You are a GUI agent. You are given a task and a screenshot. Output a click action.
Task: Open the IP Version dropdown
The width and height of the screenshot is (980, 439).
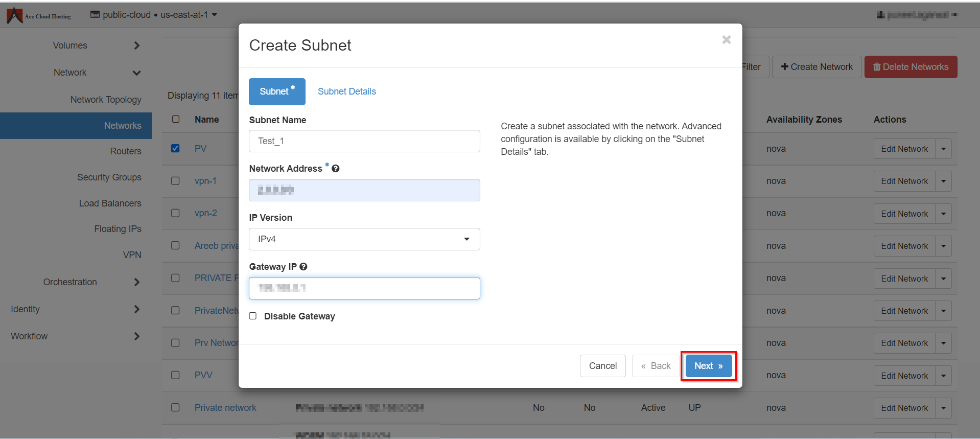pyautogui.click(x=364, y=239)
